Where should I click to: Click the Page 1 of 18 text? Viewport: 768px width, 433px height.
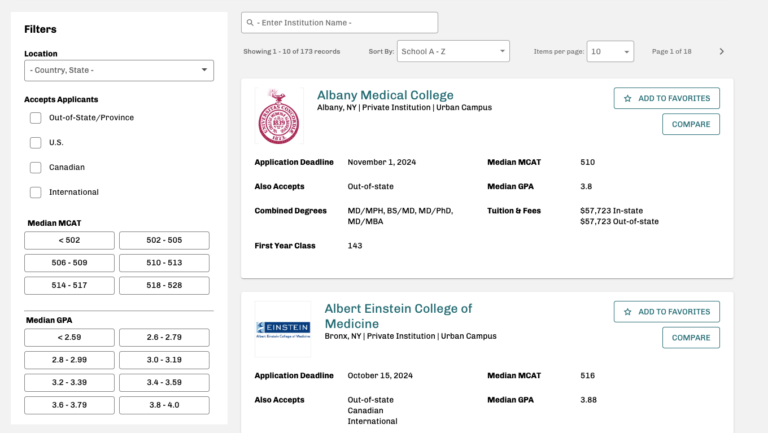click(x=672, y=51)
